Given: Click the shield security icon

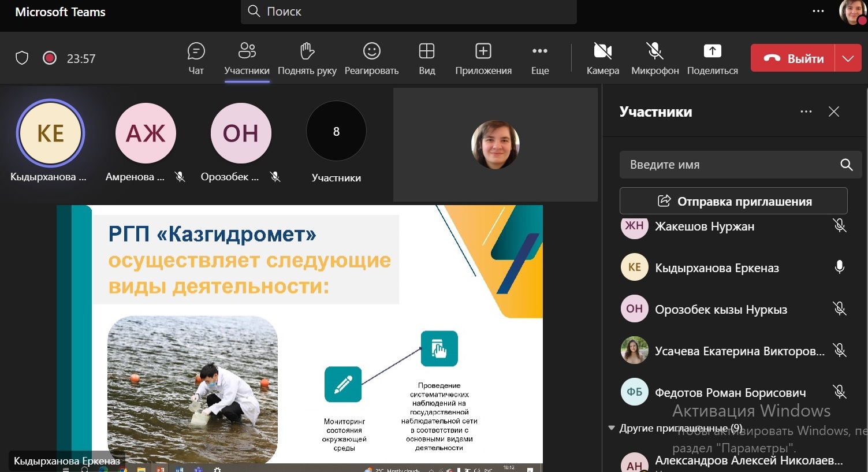Looking at the screenshot, I should click(x=22, y=58).
